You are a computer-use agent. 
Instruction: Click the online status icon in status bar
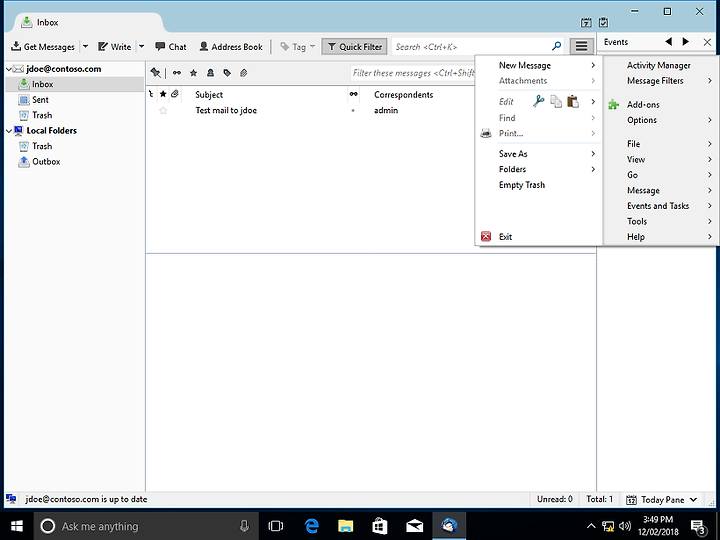coord(11,499)
